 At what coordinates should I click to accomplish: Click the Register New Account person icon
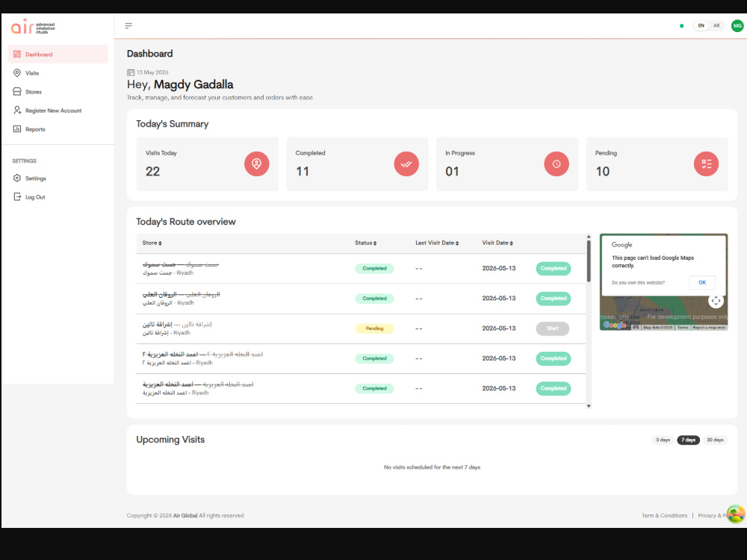pos(17,111)
